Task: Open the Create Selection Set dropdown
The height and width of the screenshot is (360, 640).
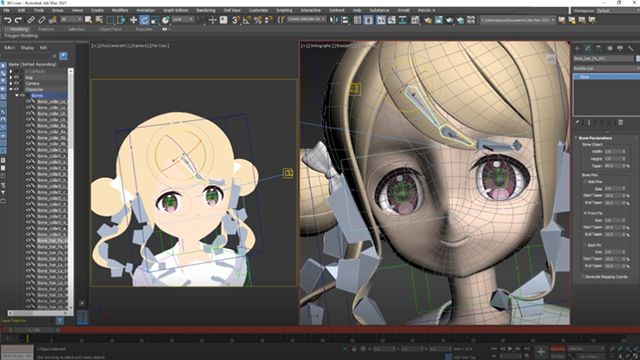Action: [307, 20]
